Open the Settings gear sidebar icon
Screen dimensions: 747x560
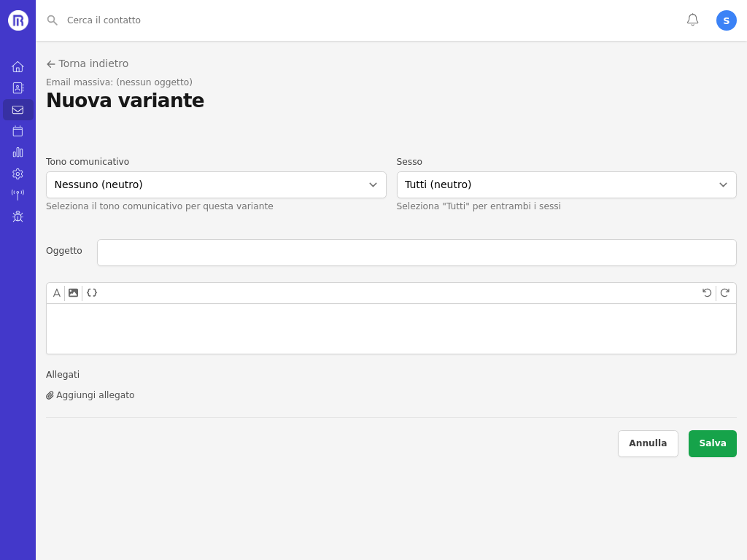(x=18, y=174)
